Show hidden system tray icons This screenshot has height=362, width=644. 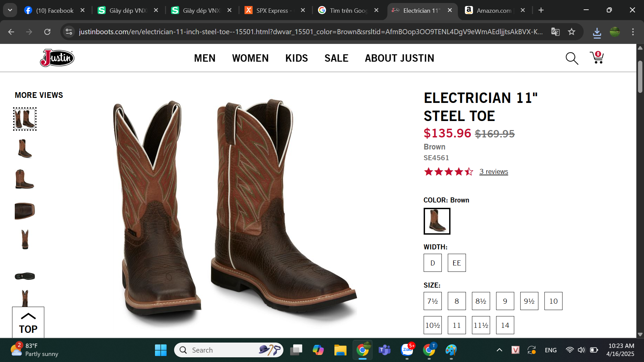pos(499,350)
